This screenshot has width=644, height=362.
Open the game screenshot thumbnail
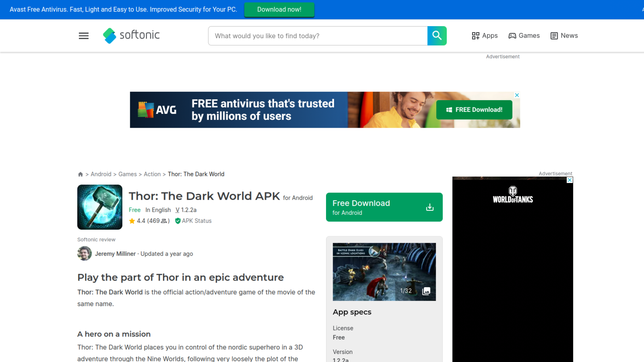(372, 271)
